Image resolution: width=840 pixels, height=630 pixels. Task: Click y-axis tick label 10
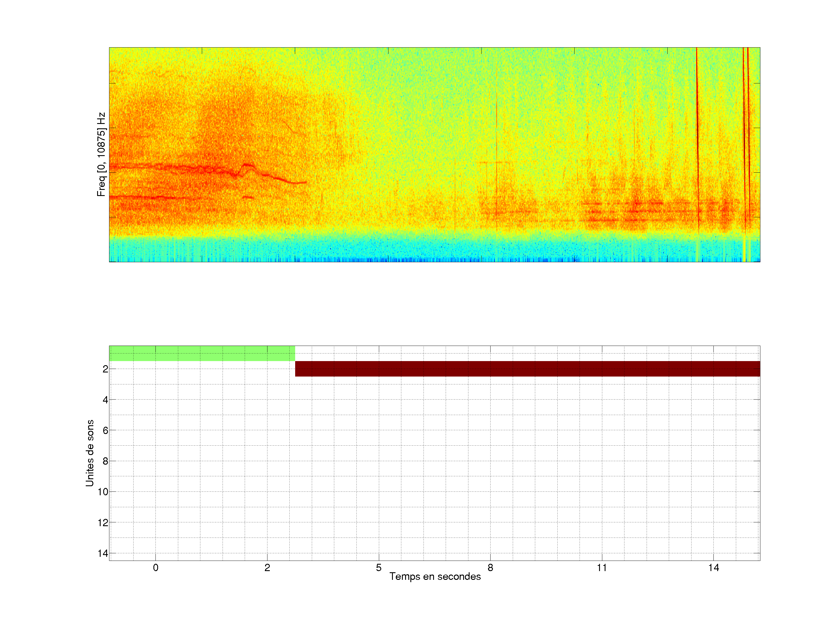pyautogui.click(x=103, y=492)
